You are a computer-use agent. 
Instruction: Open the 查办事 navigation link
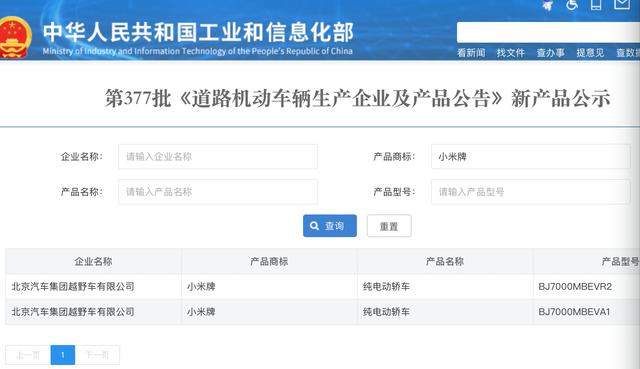pos(551,53)
